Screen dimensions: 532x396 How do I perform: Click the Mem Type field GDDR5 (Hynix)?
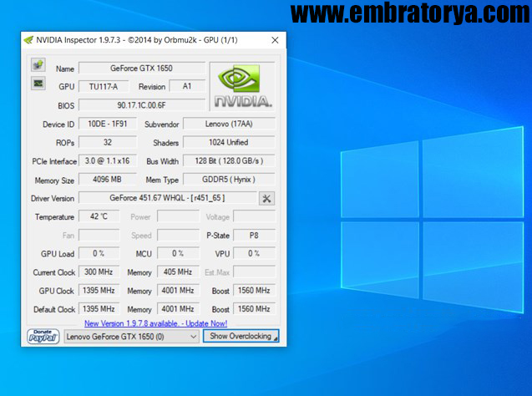click(229, 179)
